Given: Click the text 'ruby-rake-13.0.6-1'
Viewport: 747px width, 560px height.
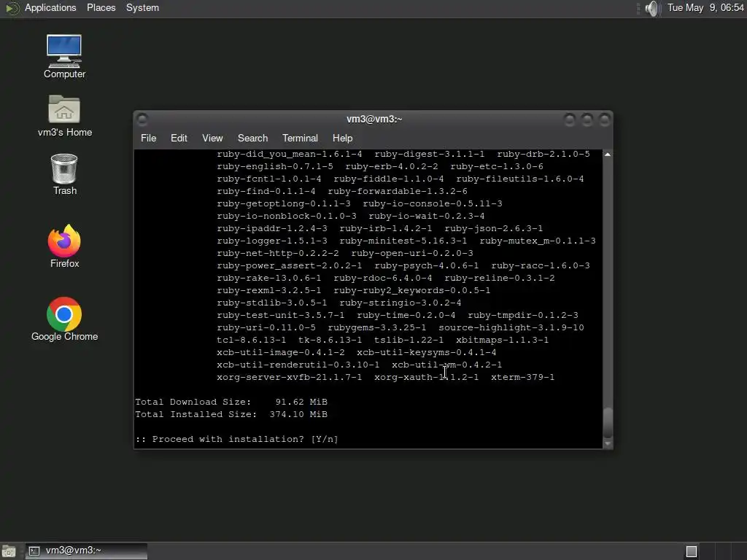Looking at the screenshot, I should point(268,278).
